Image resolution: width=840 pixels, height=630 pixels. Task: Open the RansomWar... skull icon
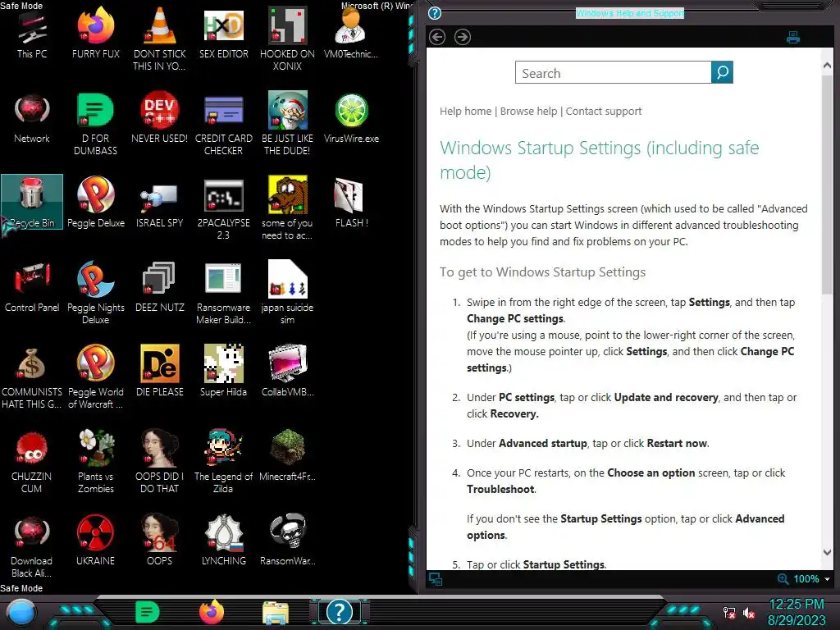[287, 540]
